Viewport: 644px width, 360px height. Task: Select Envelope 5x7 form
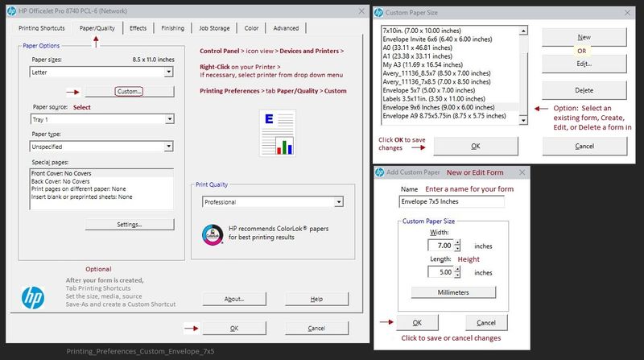450,90
